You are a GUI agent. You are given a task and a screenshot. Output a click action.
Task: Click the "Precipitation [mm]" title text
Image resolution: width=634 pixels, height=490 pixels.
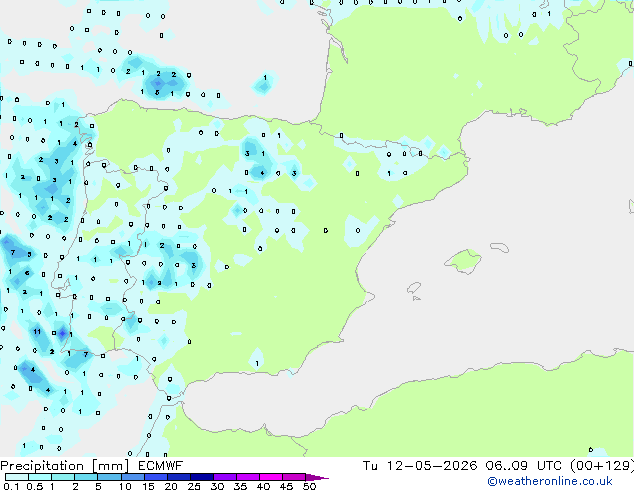[65, 466]
